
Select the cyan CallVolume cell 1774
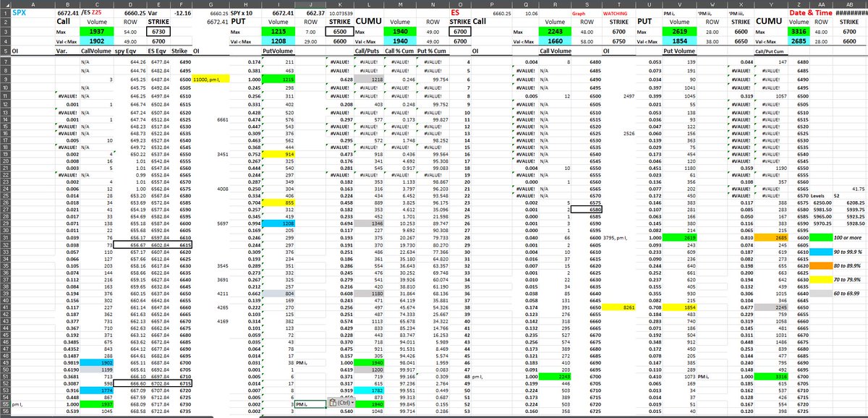95,390
